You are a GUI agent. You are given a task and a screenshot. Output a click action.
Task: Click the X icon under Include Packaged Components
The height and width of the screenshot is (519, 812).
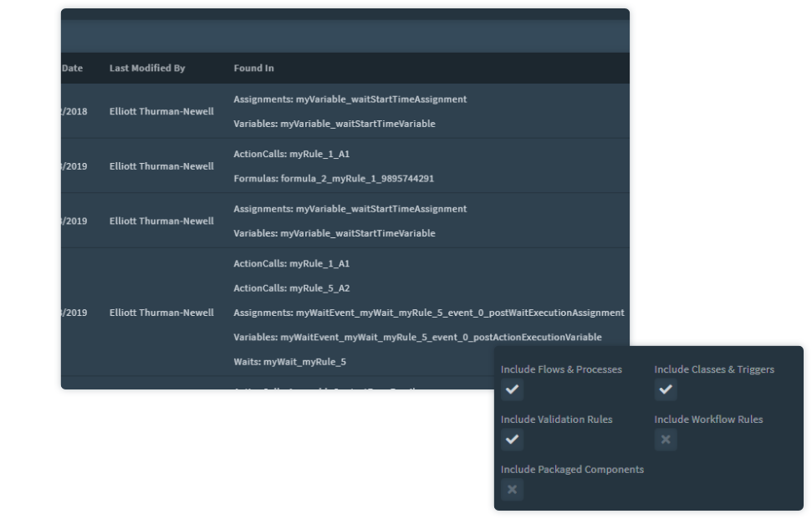click(x=512, y=490)
